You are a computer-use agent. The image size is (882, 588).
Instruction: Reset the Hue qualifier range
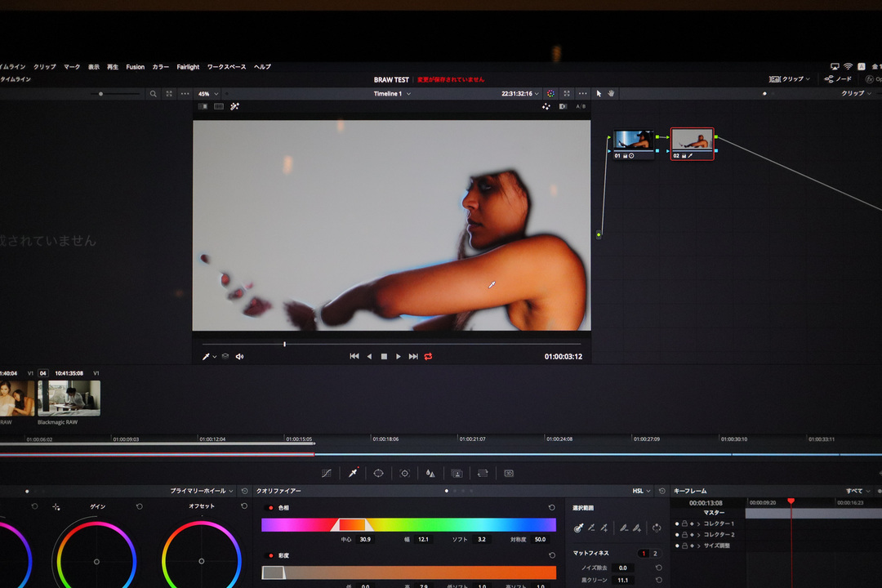tap(552, 507)
